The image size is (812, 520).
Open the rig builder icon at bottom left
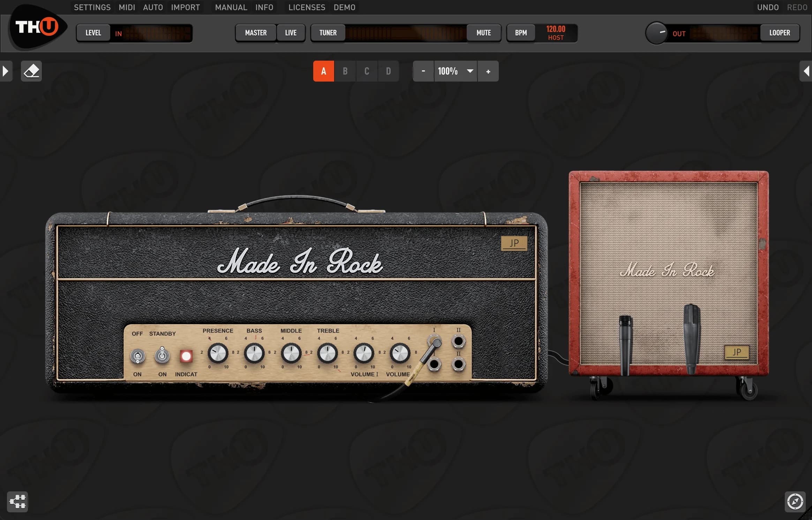[x=17, y=501]
